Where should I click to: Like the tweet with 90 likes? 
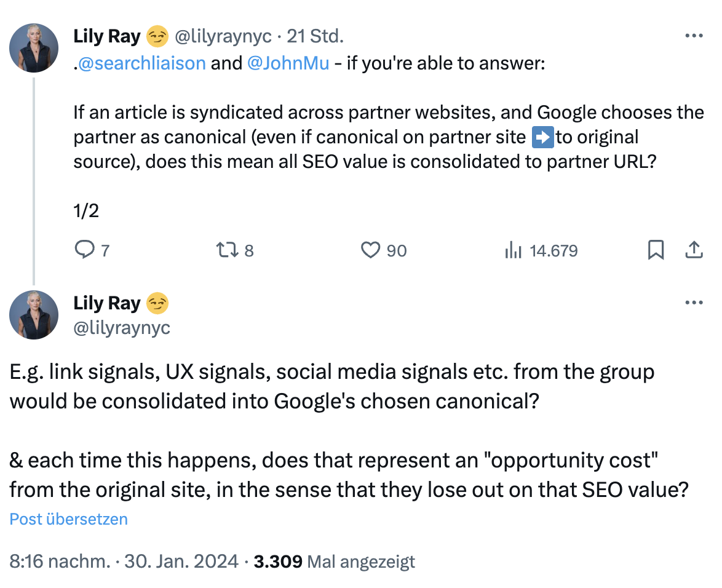pos(370,250)
